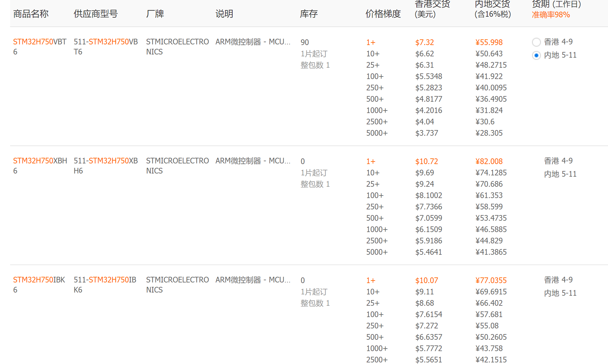Click the ¥77.0355 mainland price

click(491, 280)
